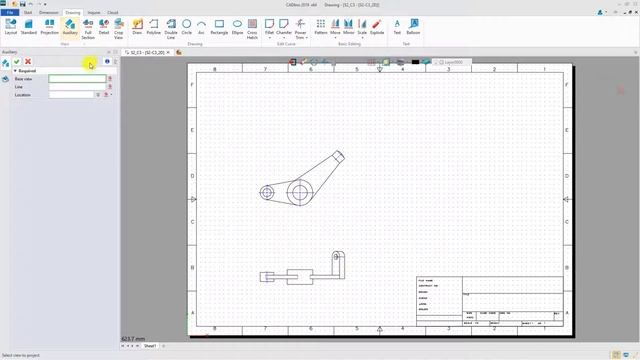640x360 pixels.
Task: Click the Location input field
Action: [71, 95]
